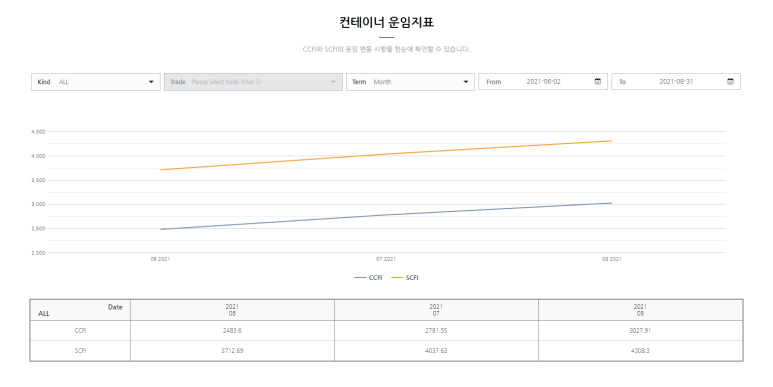Select the 2021 08 column header

(x=640, y=310)
